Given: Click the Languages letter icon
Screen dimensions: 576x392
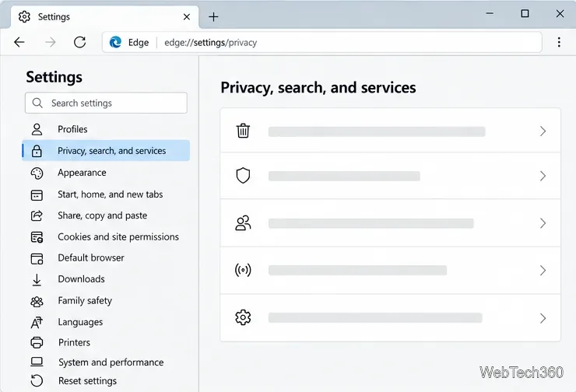Looking at the screenshot, I should click(37, 323).
